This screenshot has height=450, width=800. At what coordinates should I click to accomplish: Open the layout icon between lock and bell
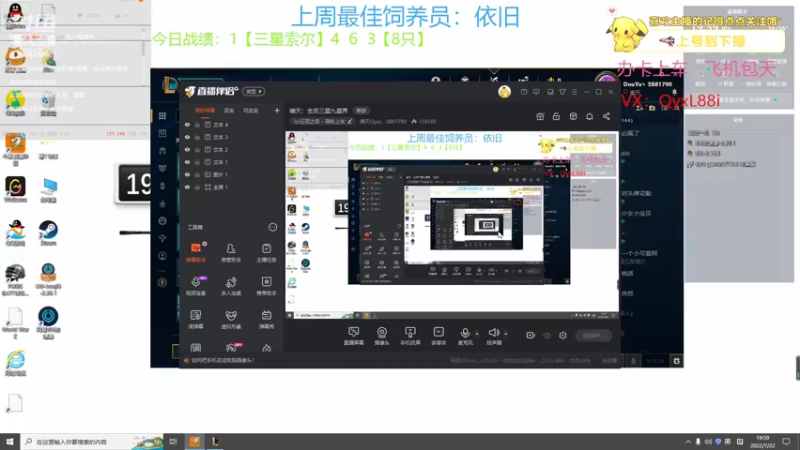pyautogui.click(x=573, y=116)
